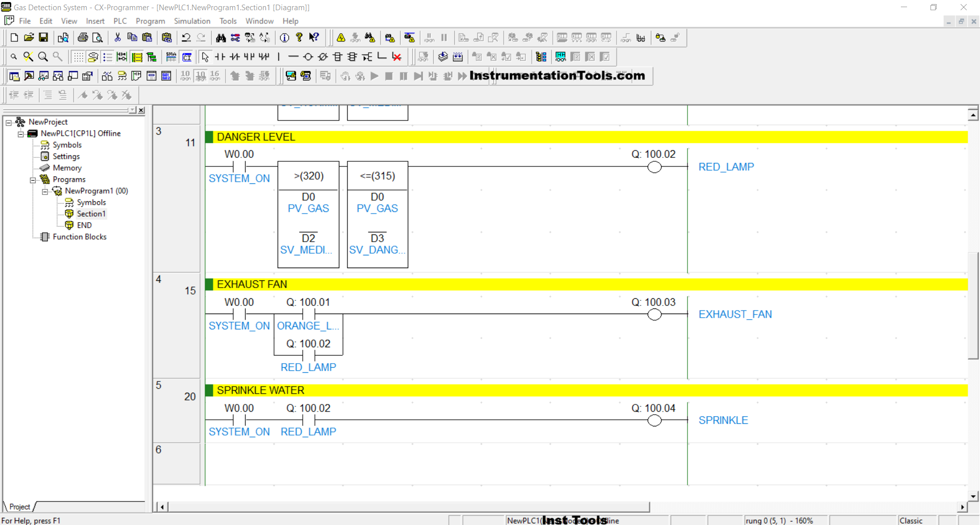Select the New Coil tool
Image resolution: width=980 pixels, height=525 pixels.
point(308,57)
